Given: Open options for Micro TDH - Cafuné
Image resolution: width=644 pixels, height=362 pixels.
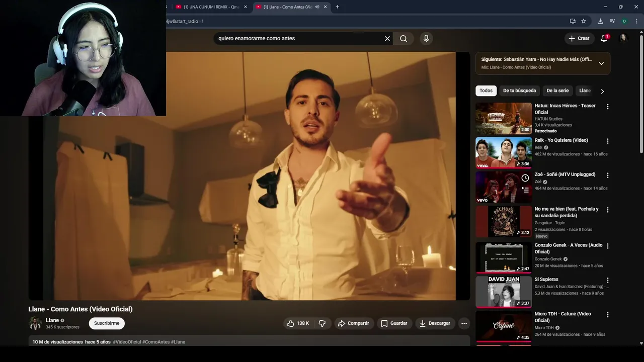Looking at the screenshot, I should point(608,315).
